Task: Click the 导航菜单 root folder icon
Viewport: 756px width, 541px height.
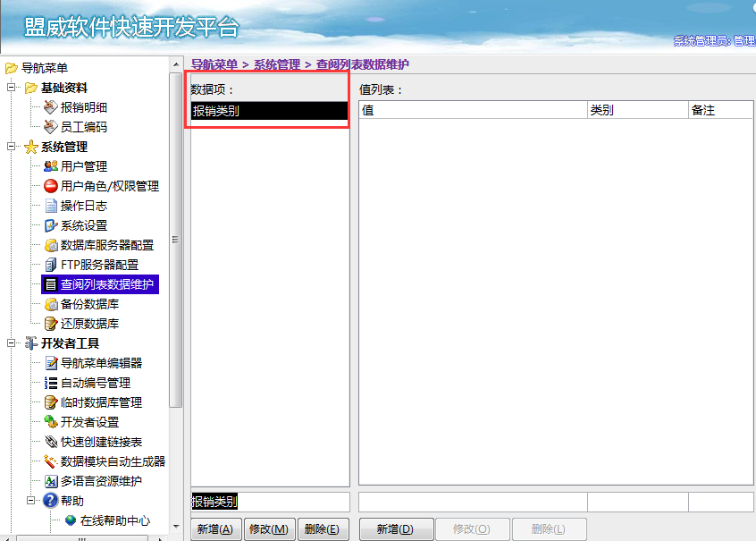Action: tap(12, 68)
